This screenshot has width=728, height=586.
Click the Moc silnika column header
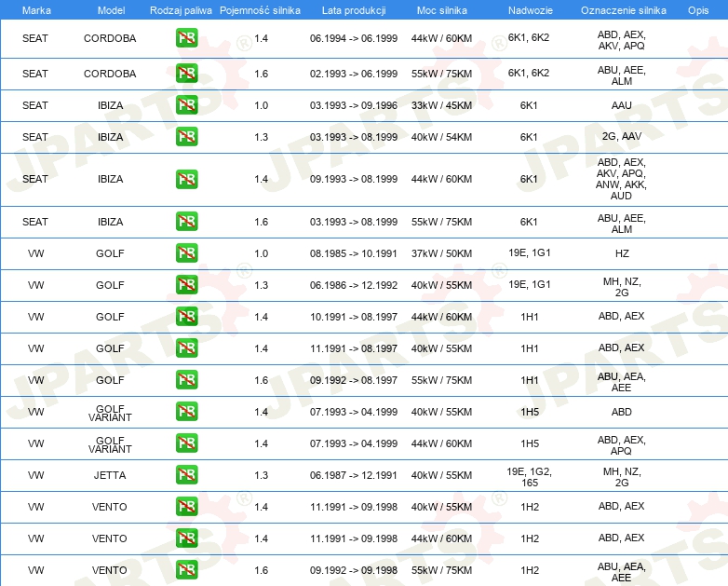point(441,10)
